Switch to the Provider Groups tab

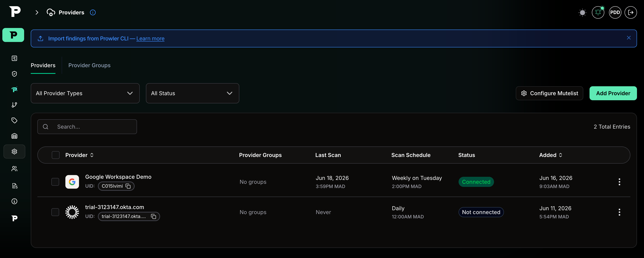89,65
